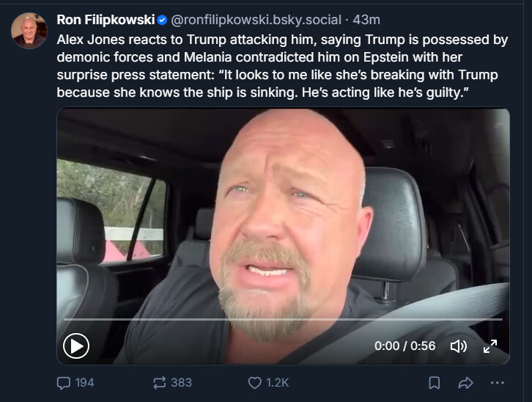Click the 0:00 / 0:56 time display

point(404,346)
